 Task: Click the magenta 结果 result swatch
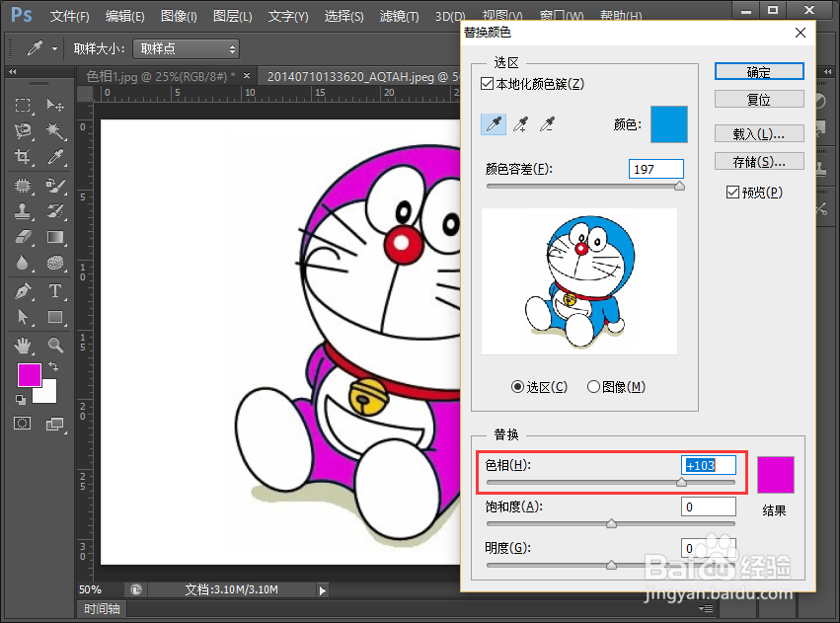click(775, 475)
